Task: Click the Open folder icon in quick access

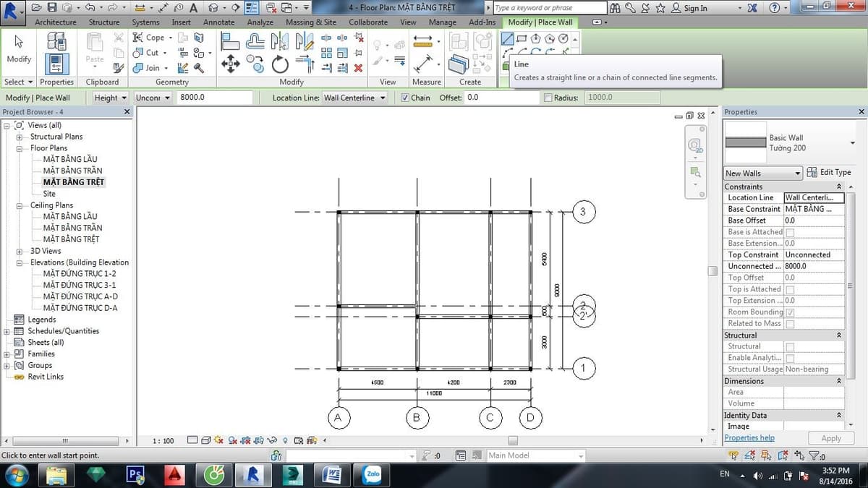Action: pos(38,7)
